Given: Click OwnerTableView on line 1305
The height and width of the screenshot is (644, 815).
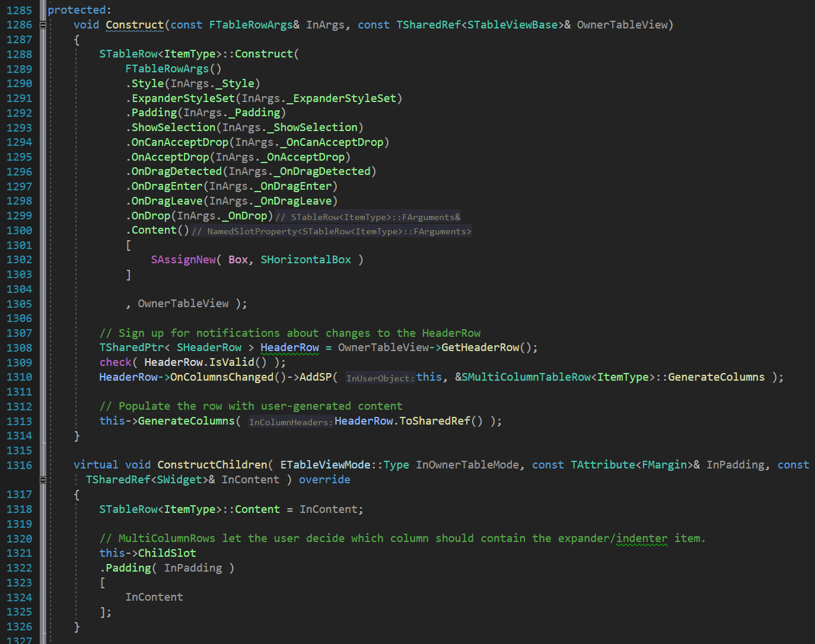Looking at the screenshot, I should [183, 304].
